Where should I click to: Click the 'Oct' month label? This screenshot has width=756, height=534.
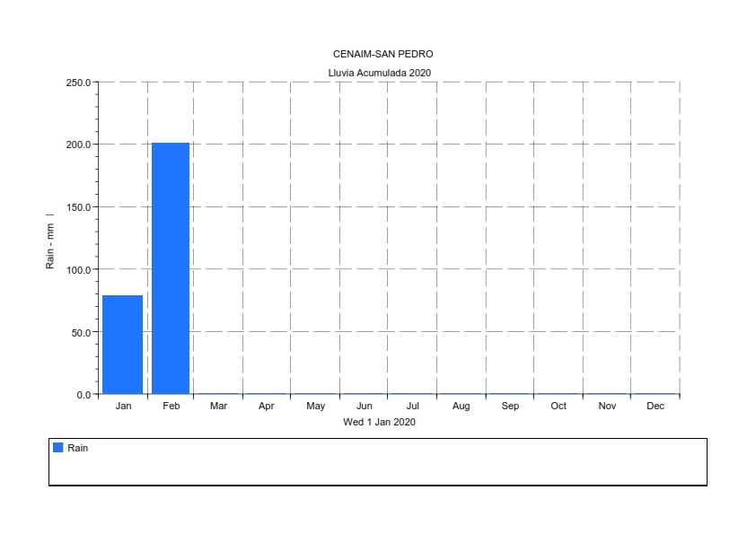558,406
